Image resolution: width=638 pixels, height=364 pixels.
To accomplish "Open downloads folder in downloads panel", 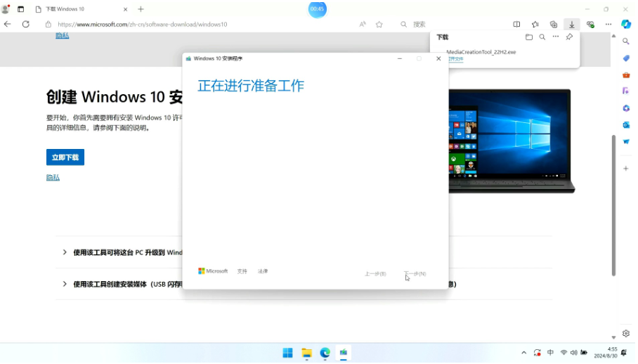I will [529, 37].
